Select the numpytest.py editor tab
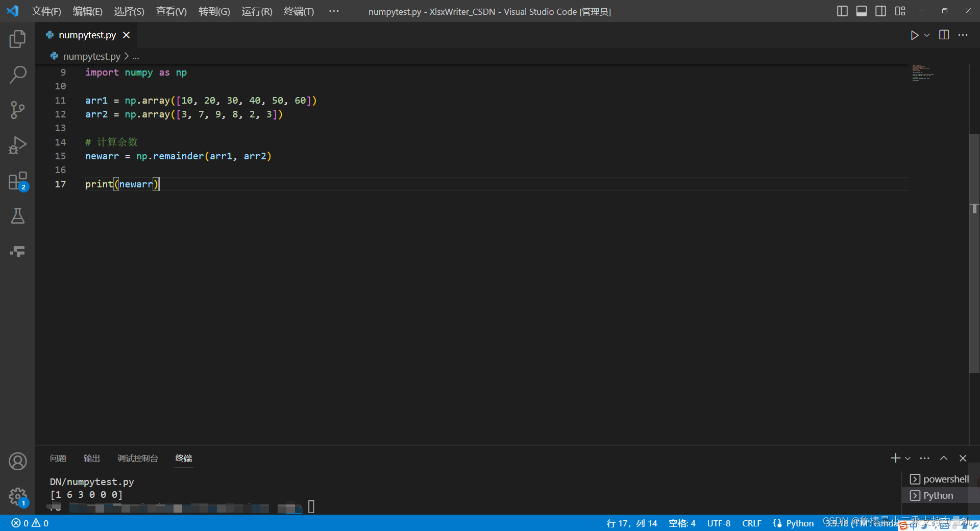This screenshot has width=980, height=531. coord(87,35)
